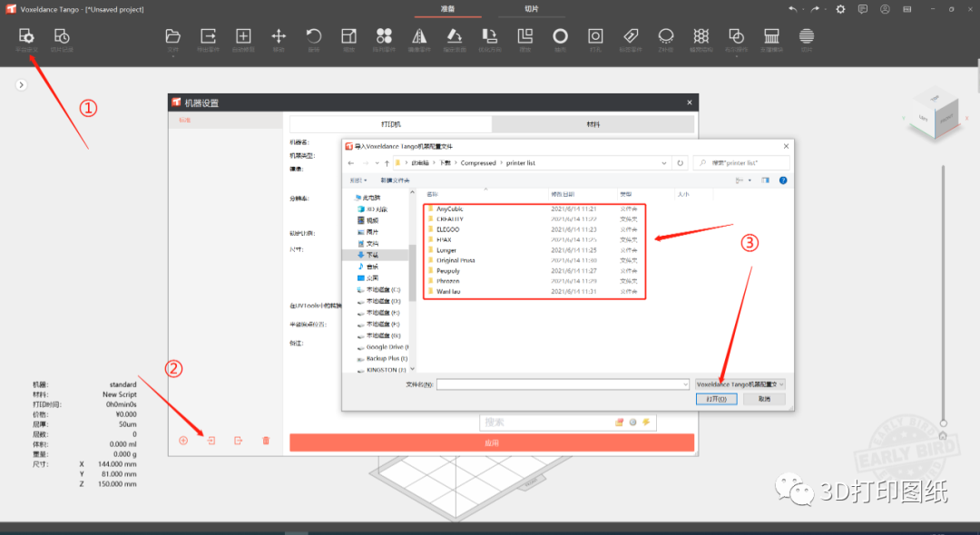980x535 pixels.
Task: Open the lattice structure toolbar icon
Action: tap(701, 36)
